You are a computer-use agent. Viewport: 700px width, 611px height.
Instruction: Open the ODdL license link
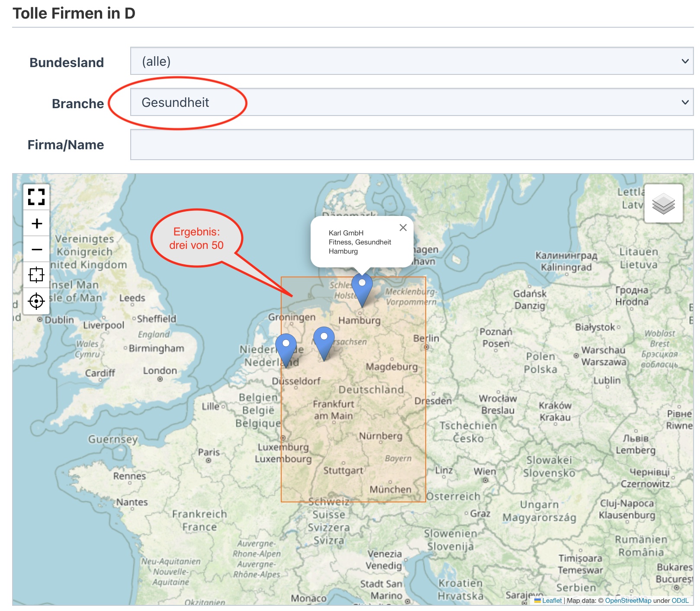click(680, 601)
